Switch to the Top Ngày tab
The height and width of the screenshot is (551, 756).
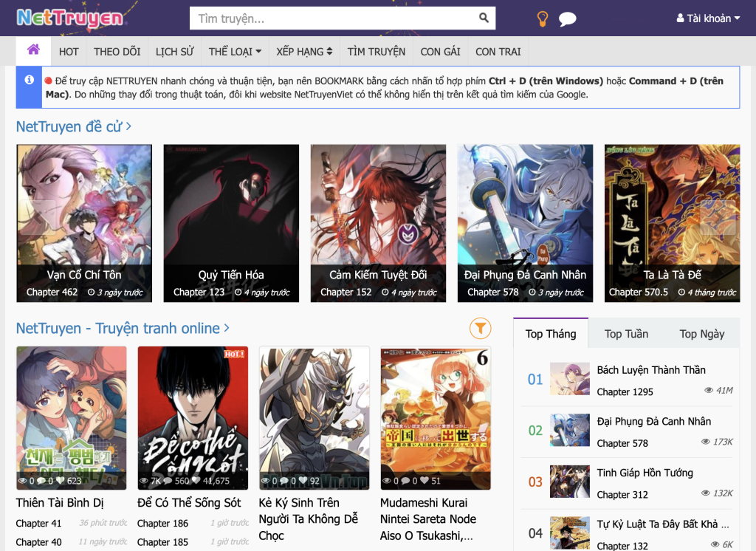(701, 334)
